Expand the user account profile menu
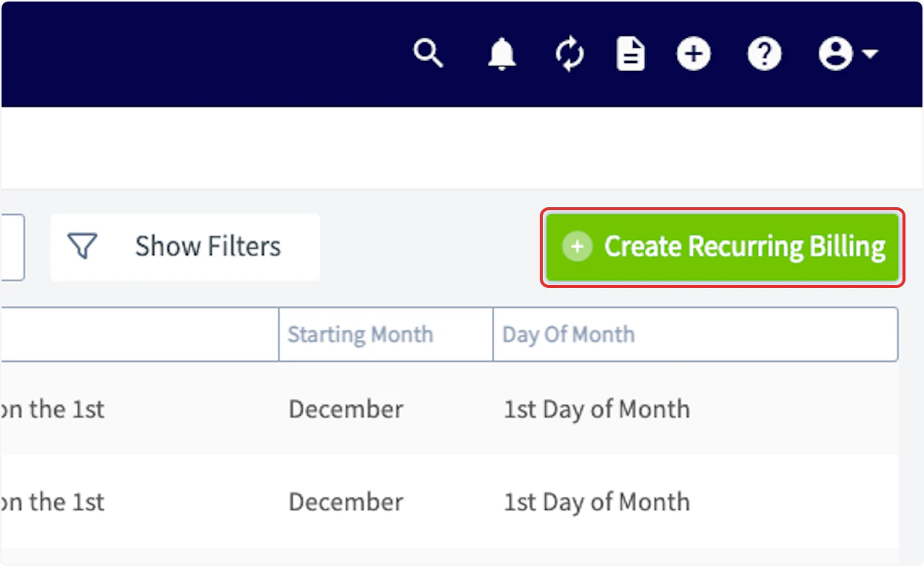Viewport: 924px width, 566px height. pos(848,54)
